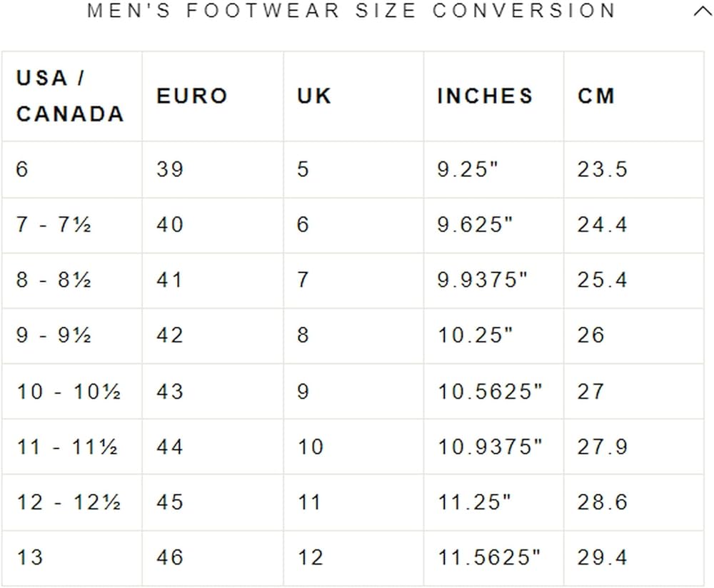Click Euro size 42 cell
Viewport: 714px width, 588px height.
[170, 335]
